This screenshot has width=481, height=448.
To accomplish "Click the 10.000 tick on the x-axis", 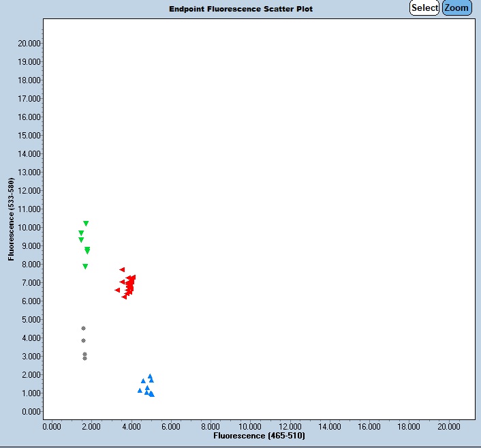I will coord(250,426).
